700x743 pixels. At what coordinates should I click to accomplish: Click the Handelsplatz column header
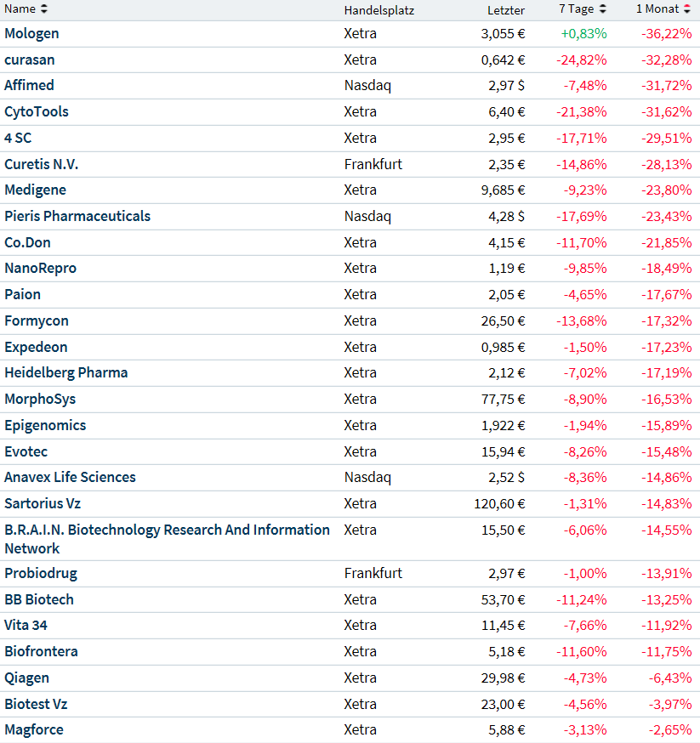click(x=378, y=10)
